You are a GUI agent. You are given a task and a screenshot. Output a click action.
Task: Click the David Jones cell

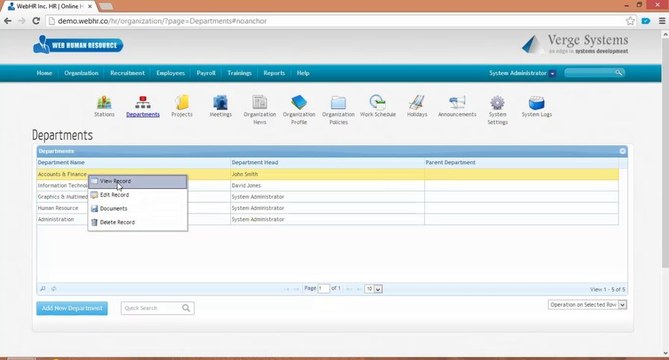327,186
